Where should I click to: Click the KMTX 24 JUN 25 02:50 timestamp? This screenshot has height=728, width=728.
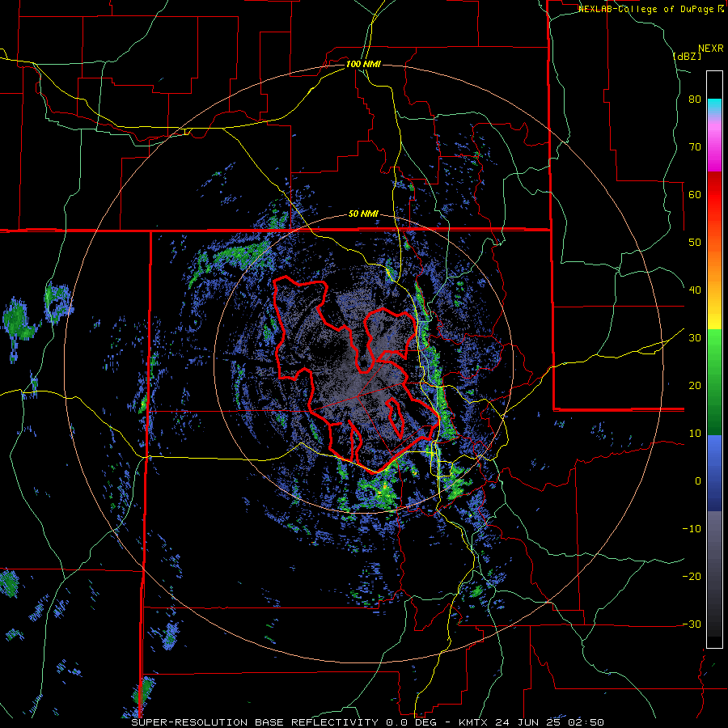pyautogui.click(x=531, y=722)
